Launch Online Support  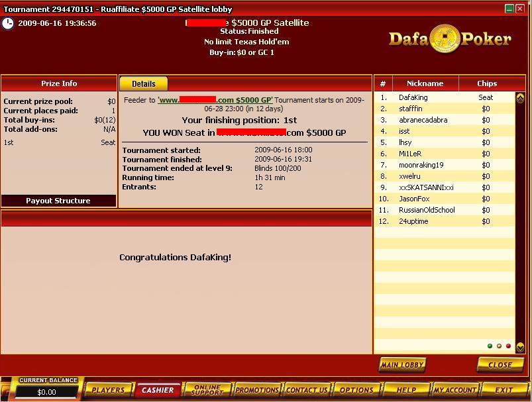pyautogui.click(x=207, y=390)
